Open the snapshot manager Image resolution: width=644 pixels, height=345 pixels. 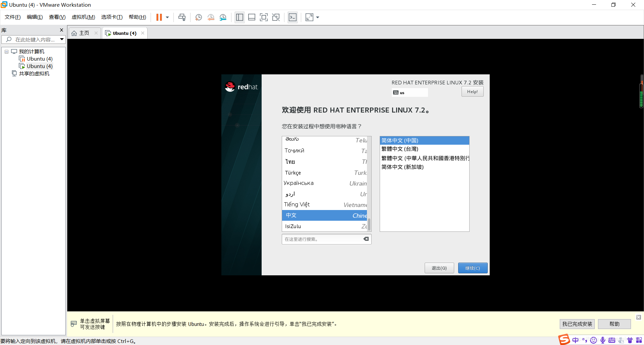[x=223, y=17]
